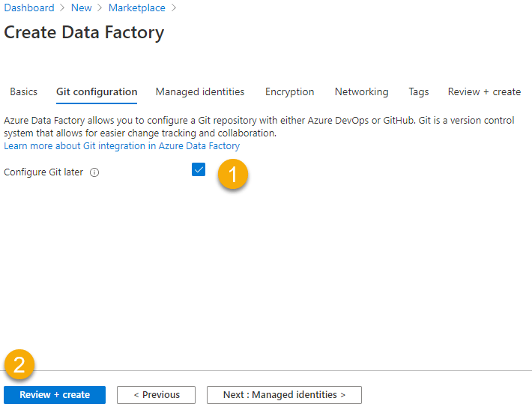Go to the Encryption tab

click(289, 92)
